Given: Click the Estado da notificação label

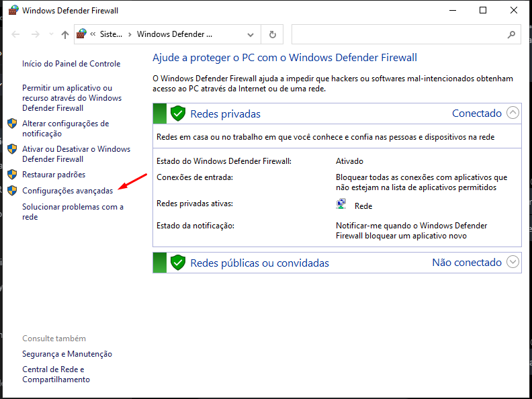Looking at the screenshot, I should 195,226.
